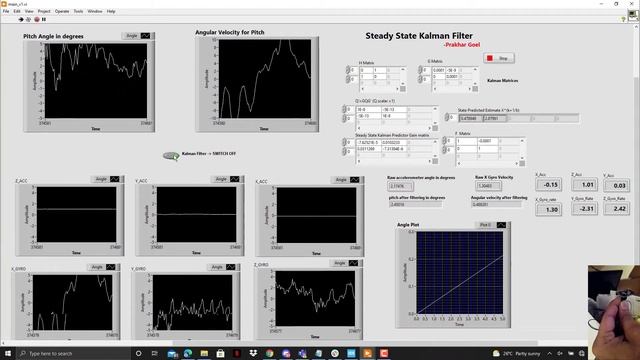Flip the Kalman Filter switch
The width and height of the screenshot is (640, 360).
[171, 156]
